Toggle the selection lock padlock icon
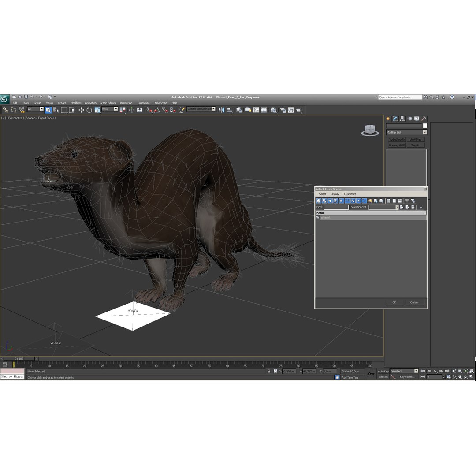Screen dimensions: 476x476 [x=269, y=371]
